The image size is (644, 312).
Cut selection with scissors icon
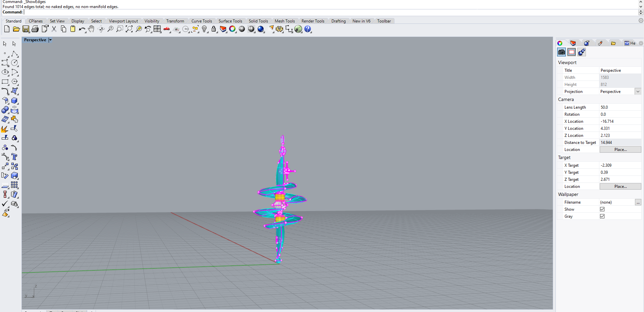tap(54, 29)
